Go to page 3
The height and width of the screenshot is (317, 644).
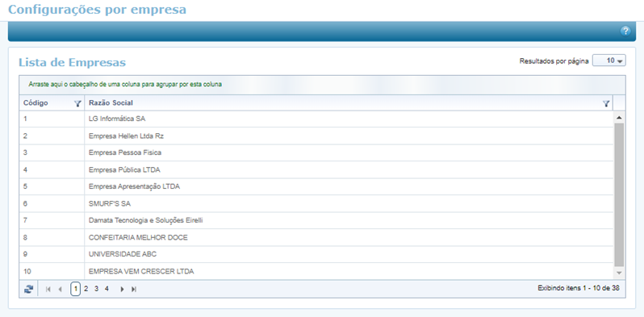point(96,289)
